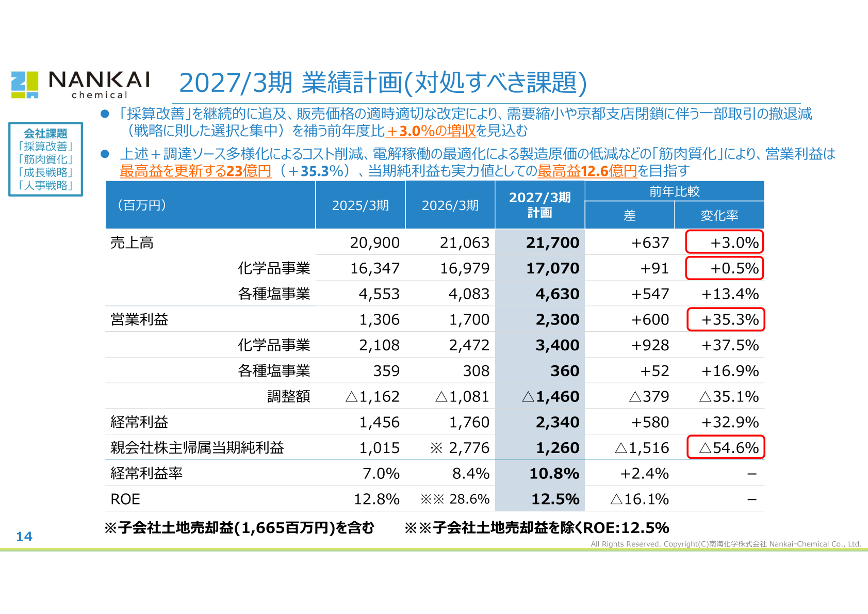
Task: Click the 親会社株主帰属当期純利益 row label
Action: tap(197, 447)
